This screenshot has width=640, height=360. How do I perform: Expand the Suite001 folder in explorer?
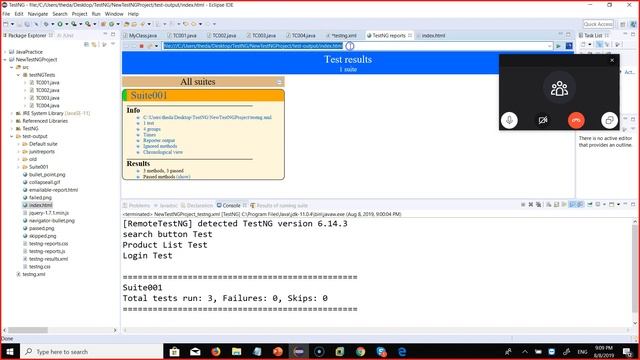[x=18, y=167]
